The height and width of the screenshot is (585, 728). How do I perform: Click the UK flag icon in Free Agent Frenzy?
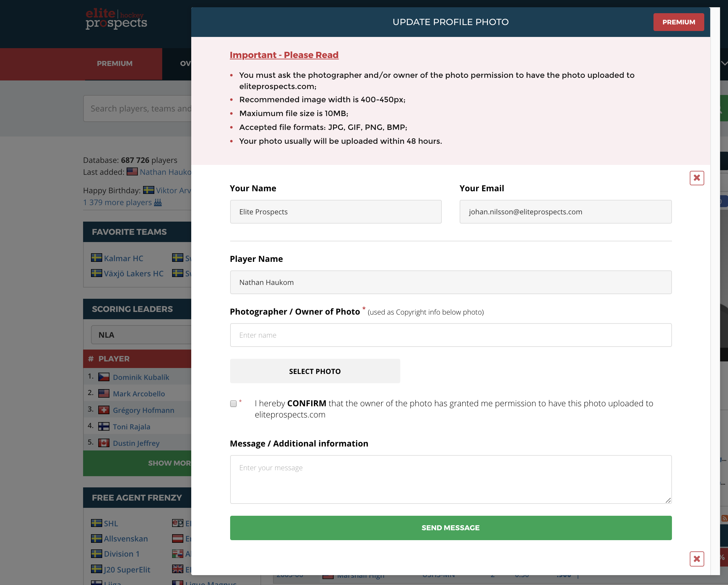point(178,569)
